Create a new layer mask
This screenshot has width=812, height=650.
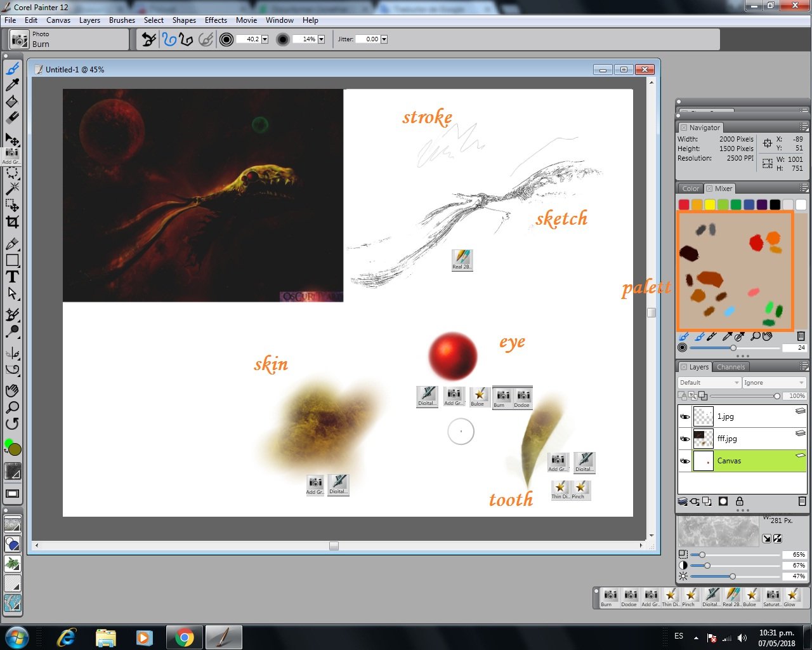723,501
